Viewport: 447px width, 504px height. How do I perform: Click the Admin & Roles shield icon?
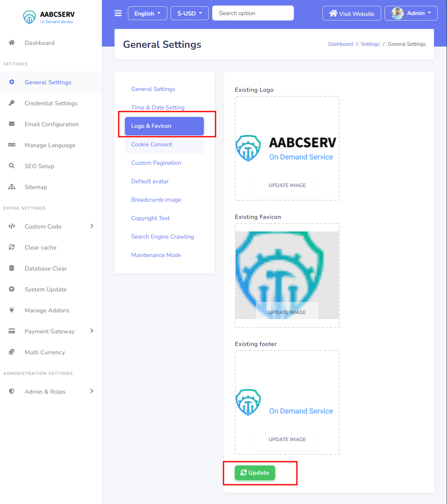(12, 391)
